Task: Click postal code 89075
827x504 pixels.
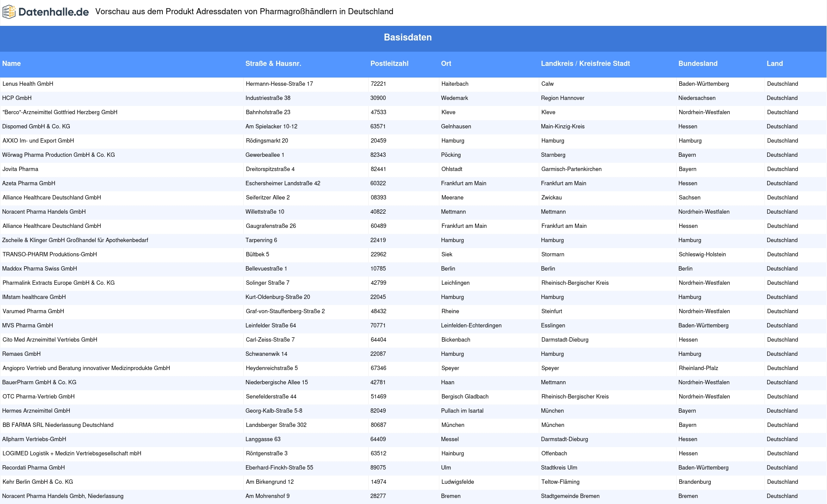Action: (378, 467)
